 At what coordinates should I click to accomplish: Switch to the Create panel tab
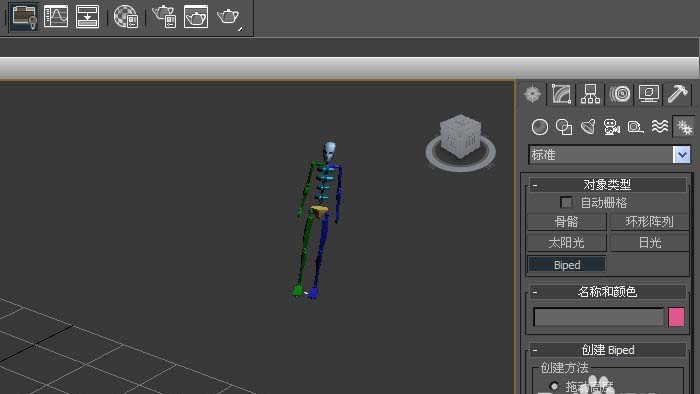(533, 94)
